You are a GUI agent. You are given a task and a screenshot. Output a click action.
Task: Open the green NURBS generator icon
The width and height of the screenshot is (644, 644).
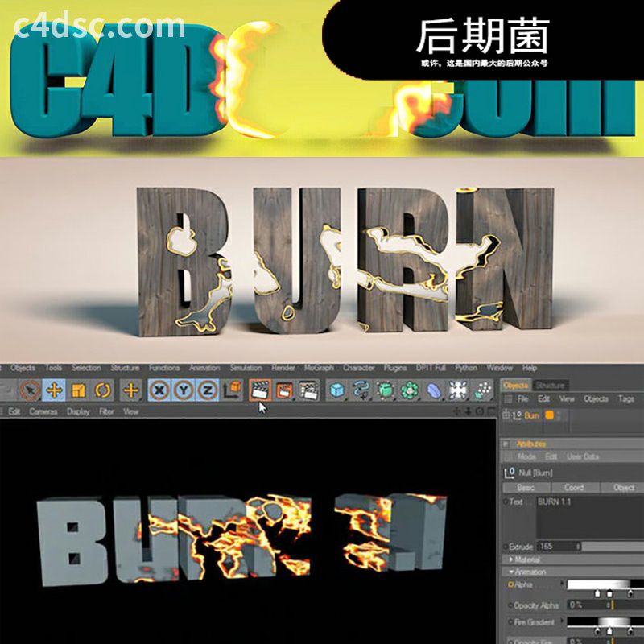click(386, 390)
